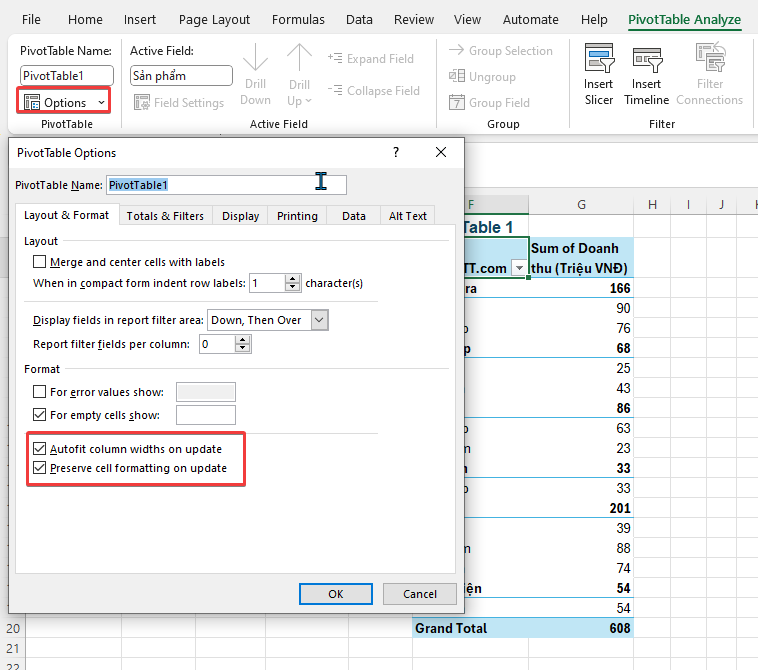Open the Review ribbon tab
Image resolution: width=758 pixels, height=670 pixels.
click(x=414, y=20)
